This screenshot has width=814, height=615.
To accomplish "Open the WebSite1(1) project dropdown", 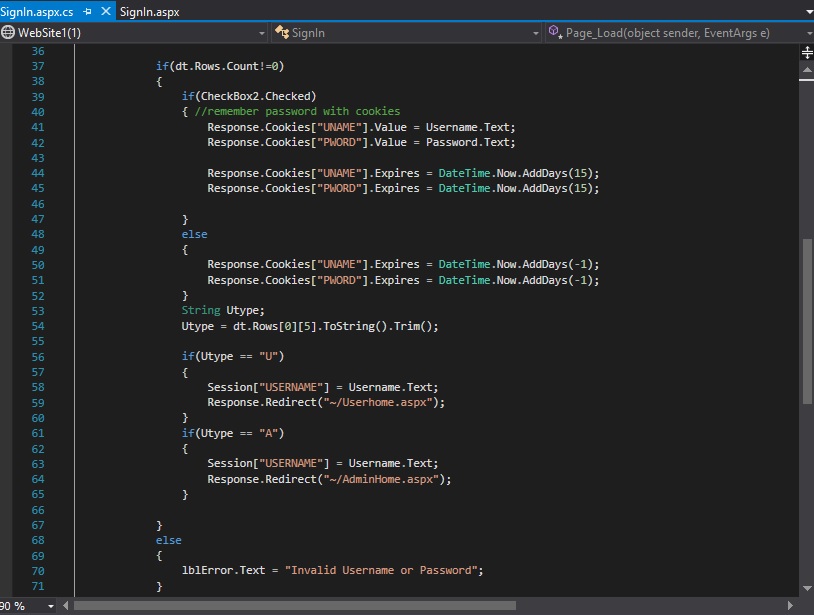I will (262, 33).
